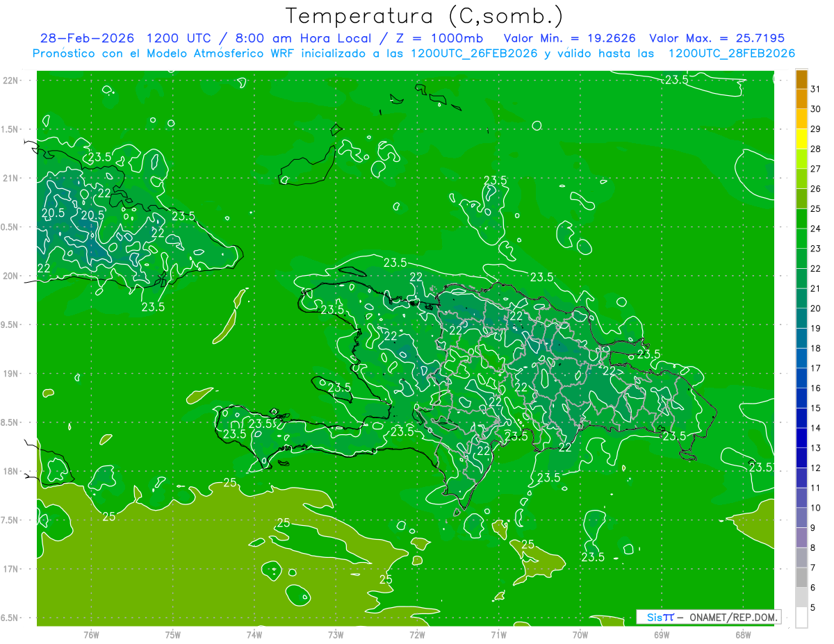The image size is (834, 644).
Task: Click the title "Temperatura (C,somb.)"
Action: point(424,16)
